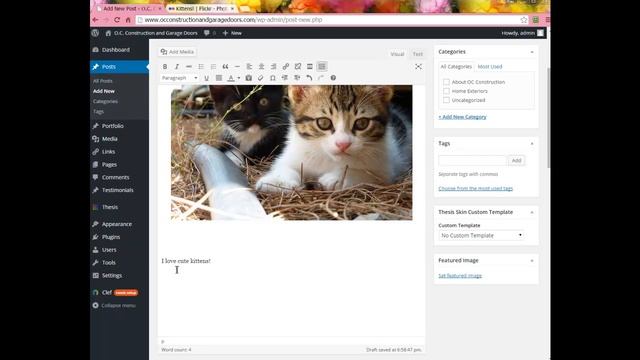Click the tags input field
The image size is (640, 360).
click(472, 160)
